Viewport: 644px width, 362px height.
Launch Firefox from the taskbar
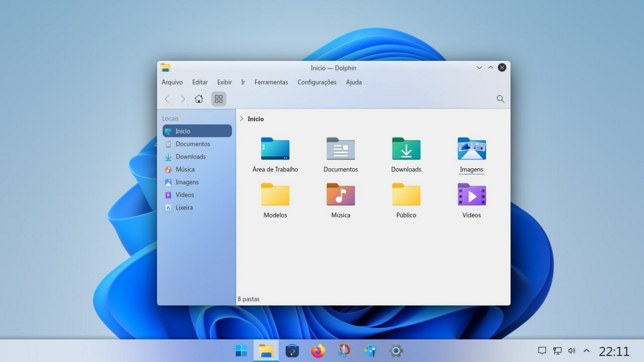click(318, 350)
